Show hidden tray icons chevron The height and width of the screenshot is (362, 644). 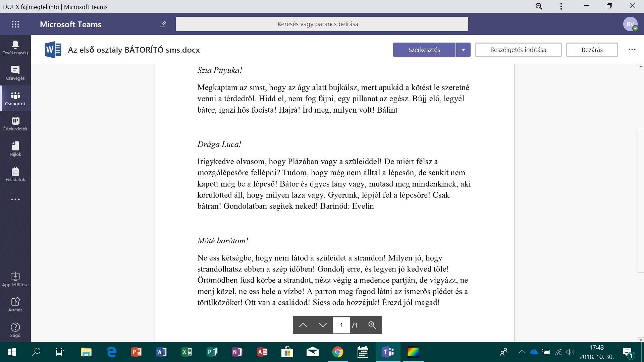click(522, 352)
